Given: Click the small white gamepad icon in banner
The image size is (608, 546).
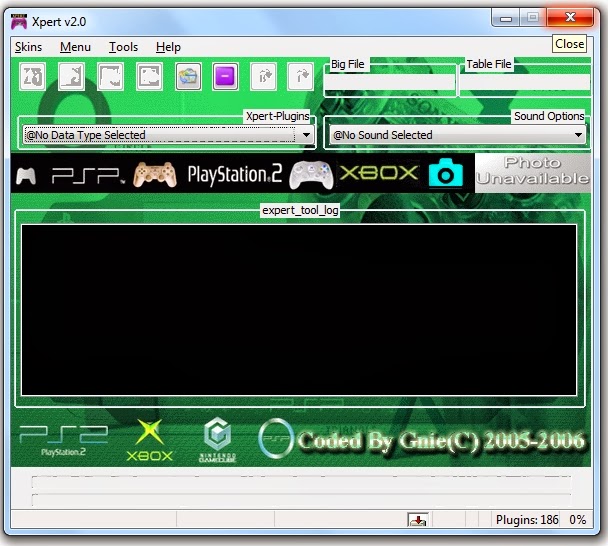Looking at the screenshot, I should coord(26,176).
